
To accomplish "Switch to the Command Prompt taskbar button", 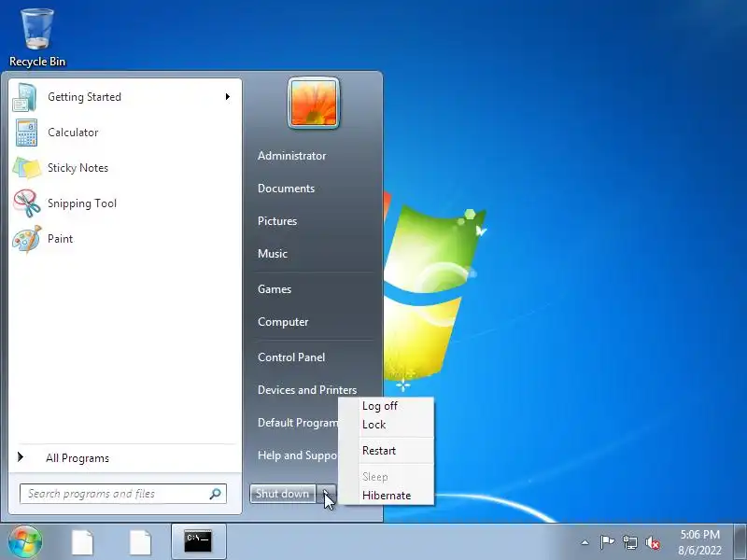I will coord(198,541).
